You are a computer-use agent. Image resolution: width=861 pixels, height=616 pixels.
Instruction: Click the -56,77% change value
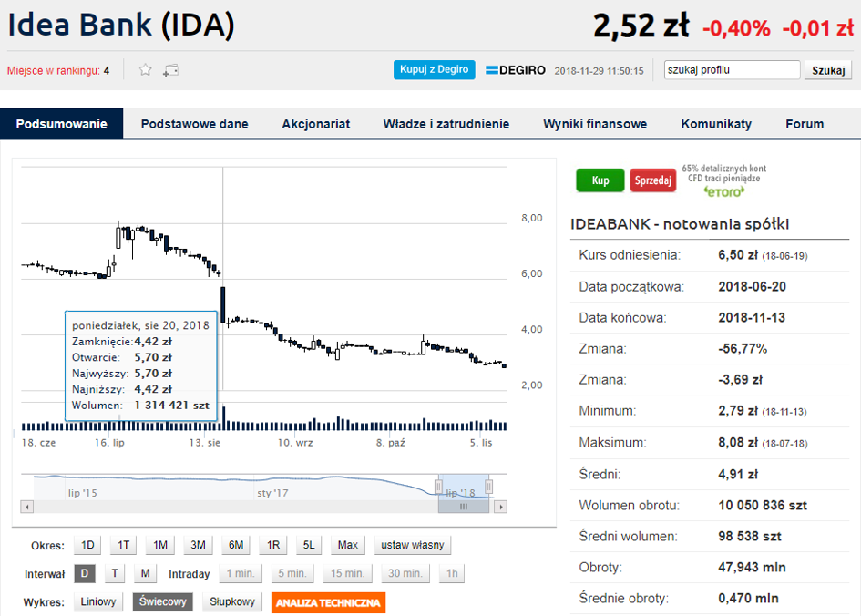click(743, 349)
